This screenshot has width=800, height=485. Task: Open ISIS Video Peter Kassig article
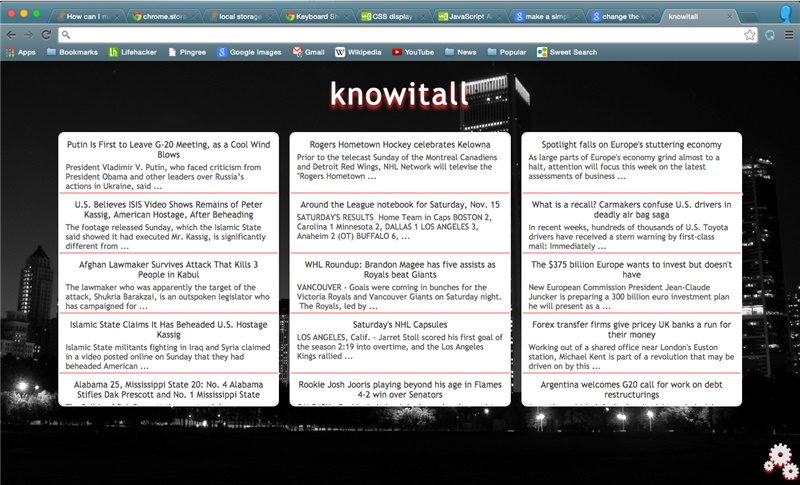coord(168,210)
